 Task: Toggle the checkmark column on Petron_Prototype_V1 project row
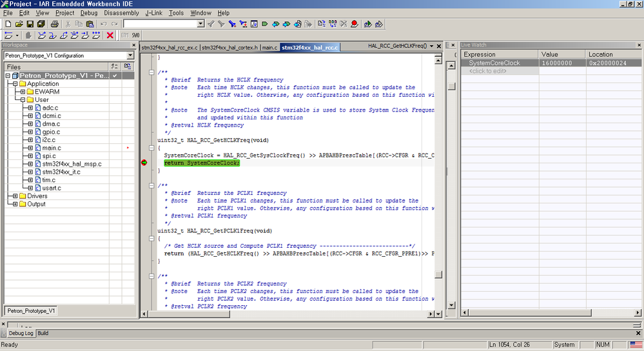115,75
